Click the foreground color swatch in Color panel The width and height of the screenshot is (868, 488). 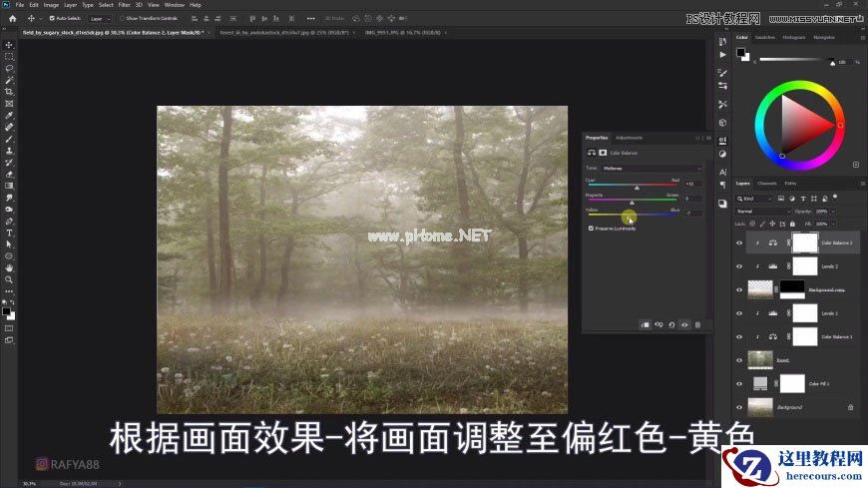[740, 52]
